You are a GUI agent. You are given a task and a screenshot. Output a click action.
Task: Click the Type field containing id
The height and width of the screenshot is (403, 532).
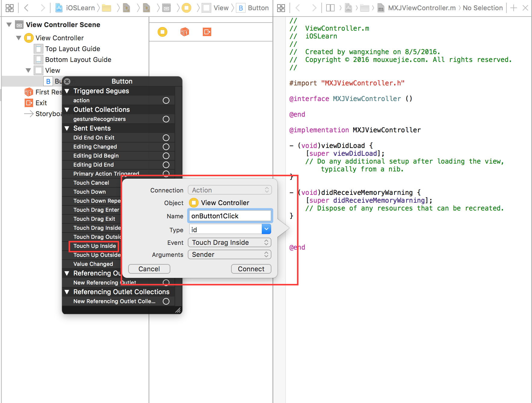(226, 229)
